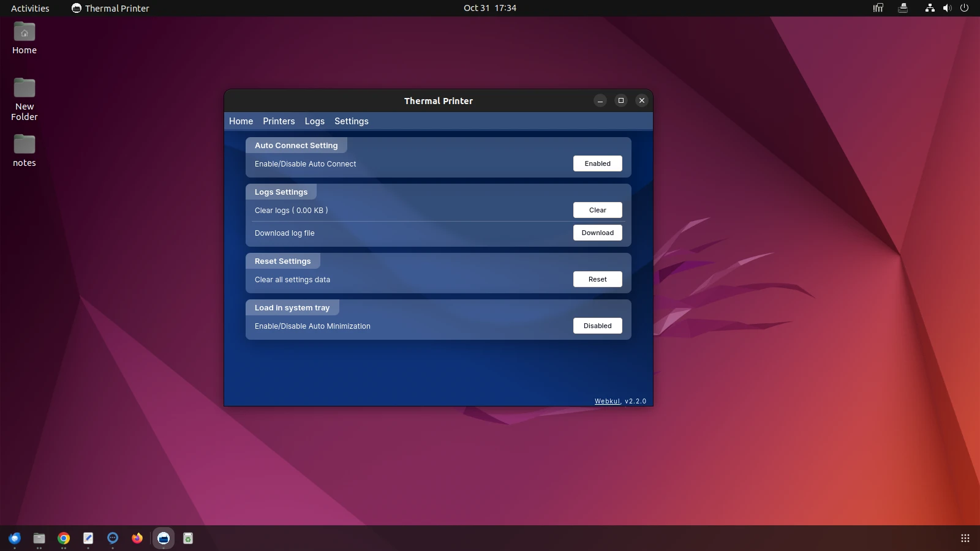Viewport: 980px width, 551px height.
Task: Toggle Auto Connect Enabled button
Action: pyautogui.click(x=597, y=163)
